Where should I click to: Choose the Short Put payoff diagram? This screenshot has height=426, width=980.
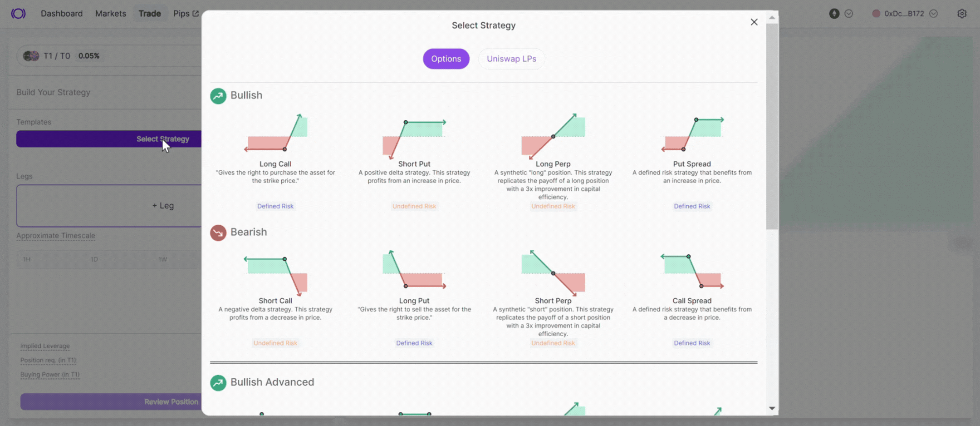point(414,136)
